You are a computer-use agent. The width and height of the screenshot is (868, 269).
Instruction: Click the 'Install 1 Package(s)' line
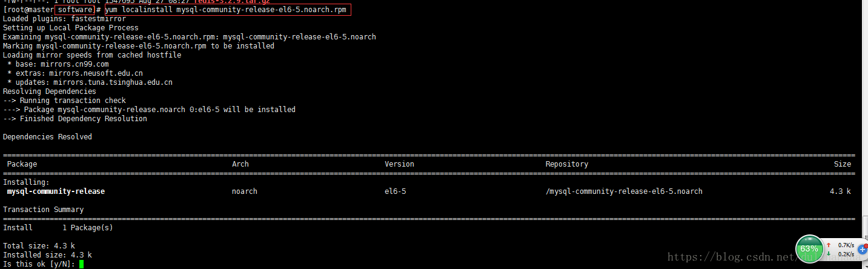[x=58, y=228]
